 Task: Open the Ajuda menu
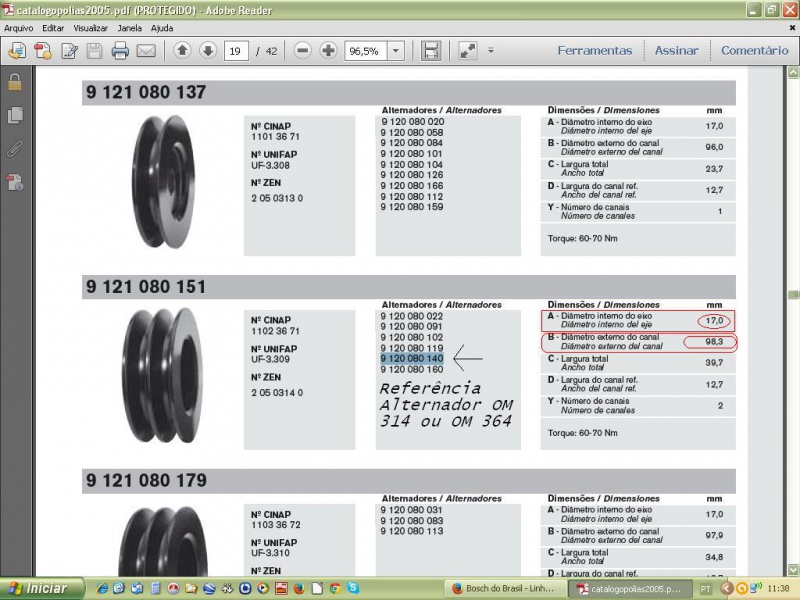tap(162, 28)
